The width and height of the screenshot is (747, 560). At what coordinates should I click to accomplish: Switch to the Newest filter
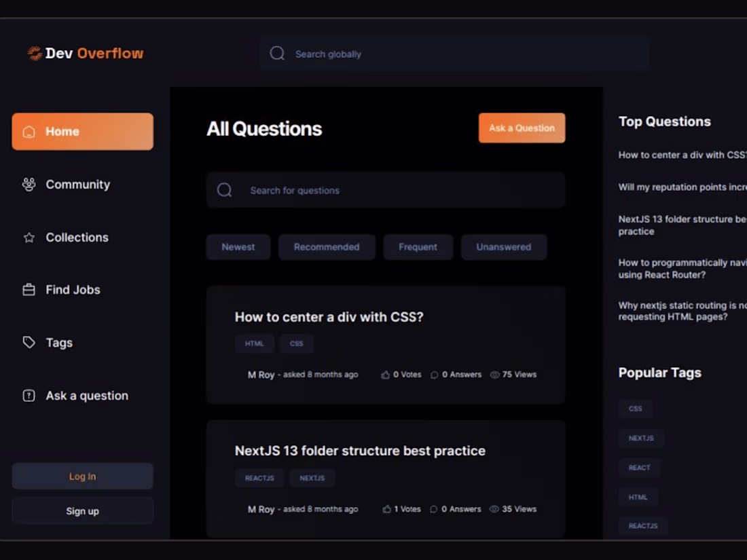[x=238, y=247]
